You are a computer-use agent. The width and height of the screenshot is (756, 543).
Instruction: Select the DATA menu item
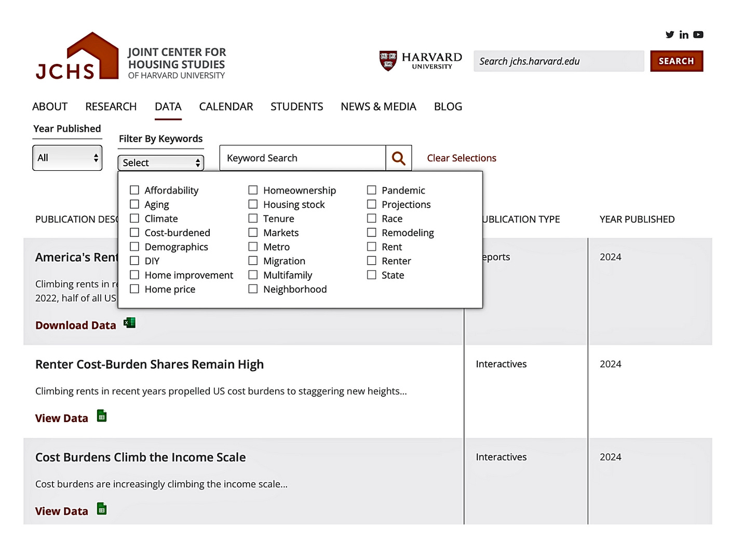[x=168, y=106]
